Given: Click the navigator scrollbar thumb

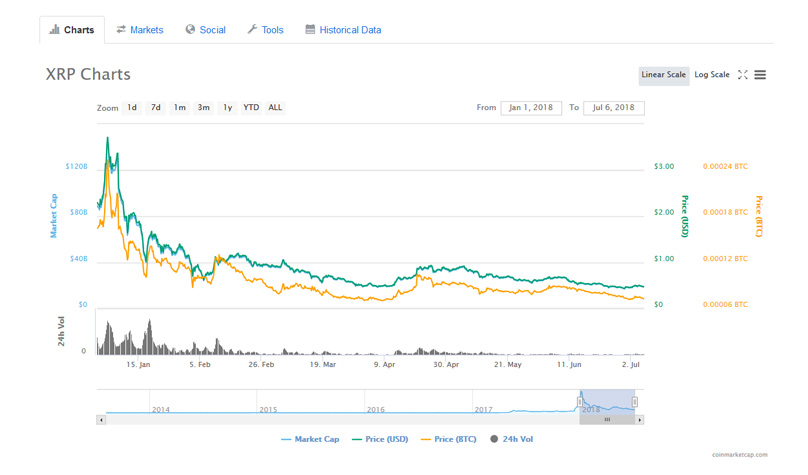Looking at the screenshot, I should pyautogui.click(x=607, y=420).
